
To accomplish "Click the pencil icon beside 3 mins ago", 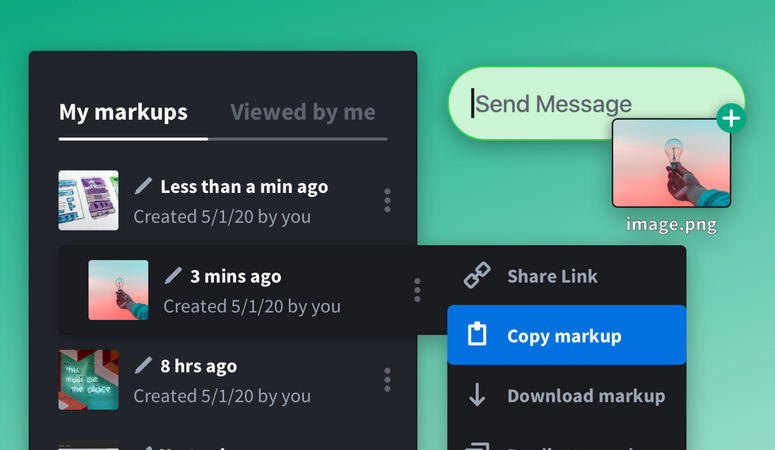I will pyautogui.click(x=173, y=276).
